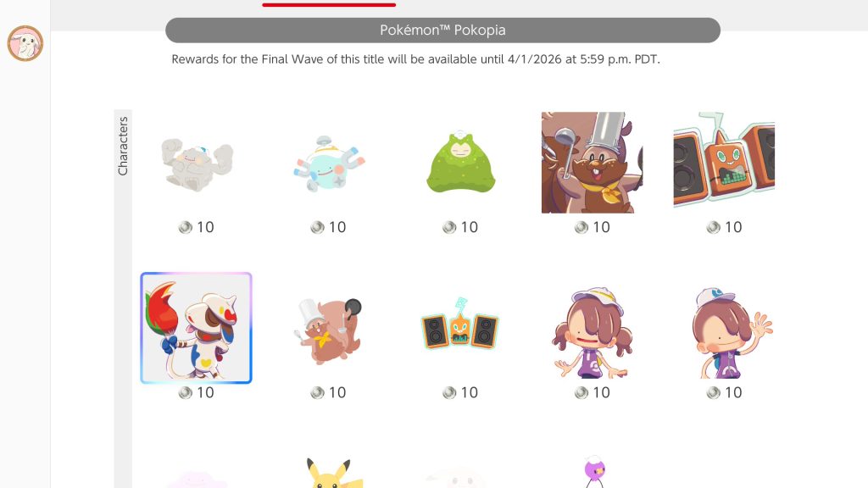Click 10 points price under waving boy

click(x=724, y=393)
